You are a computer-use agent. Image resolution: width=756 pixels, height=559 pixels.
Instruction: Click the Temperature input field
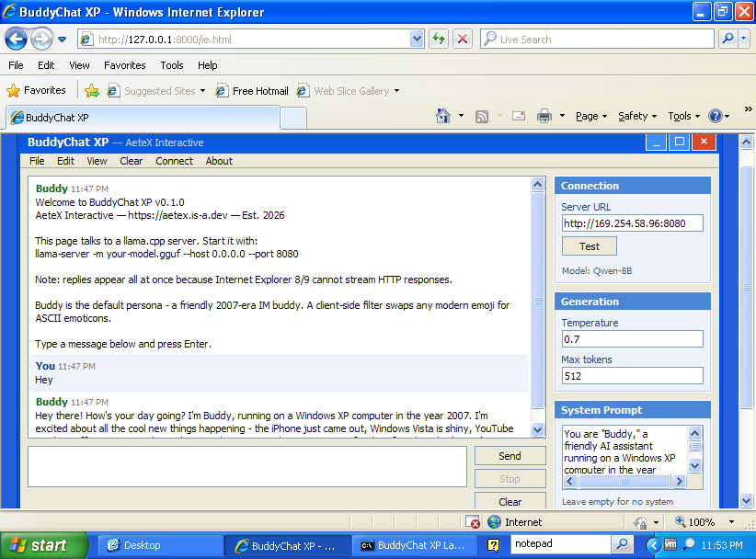[x=632, y=338]
